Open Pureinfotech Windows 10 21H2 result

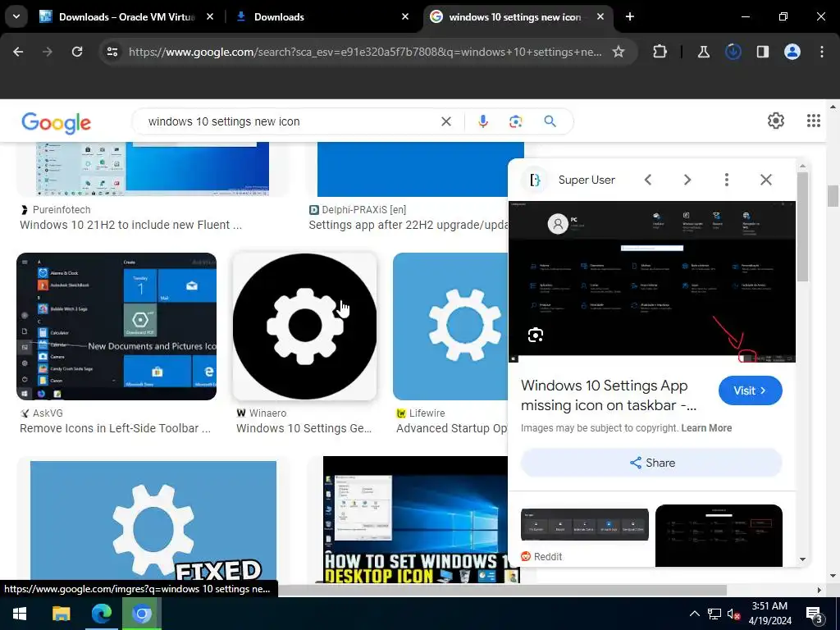(x=130, y=225)
